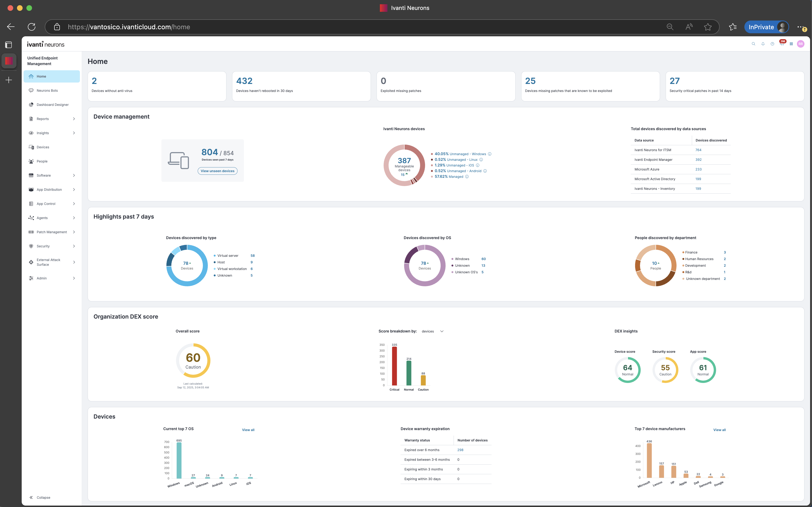812x507 pixels.
Task: Add this page to favorites with star icon
Action: coord(708,27)
